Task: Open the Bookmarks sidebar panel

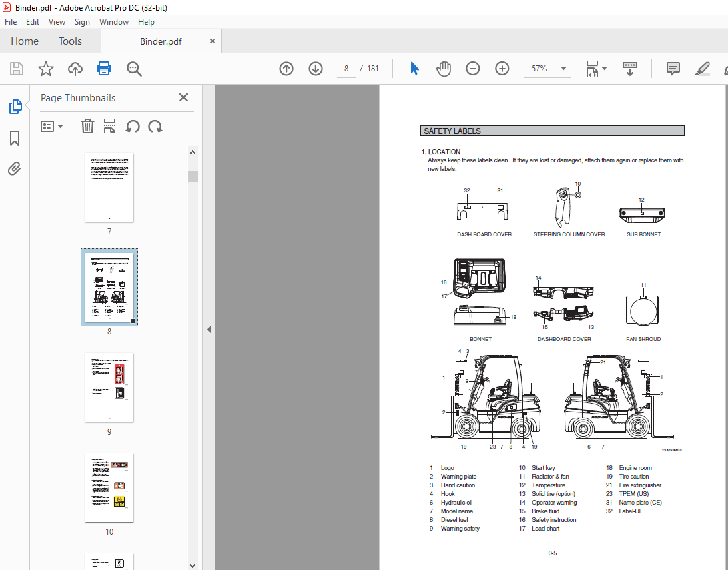Action: 15,138
